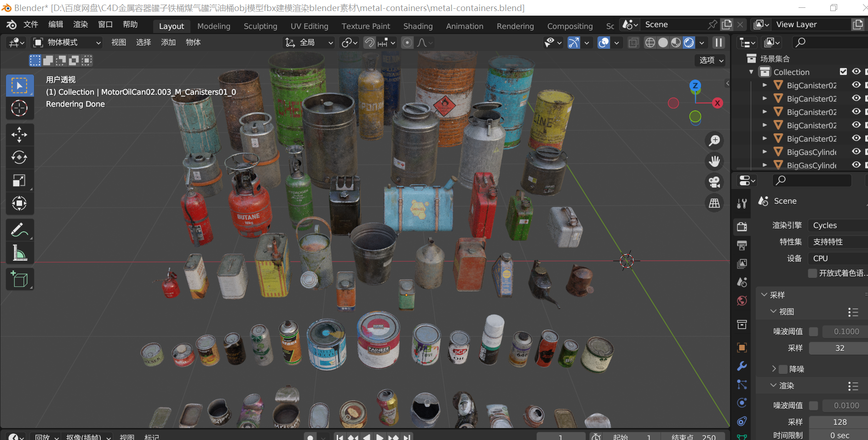Image resolution: width=868 pixels, height=440 pixels.
Task: Toggle X-ray view button
Action: [x=633, y=43]
